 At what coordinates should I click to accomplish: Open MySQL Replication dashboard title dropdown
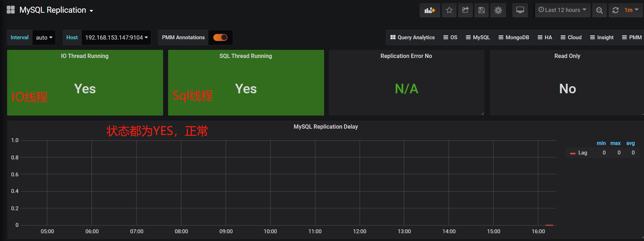(x=57, y=10)
